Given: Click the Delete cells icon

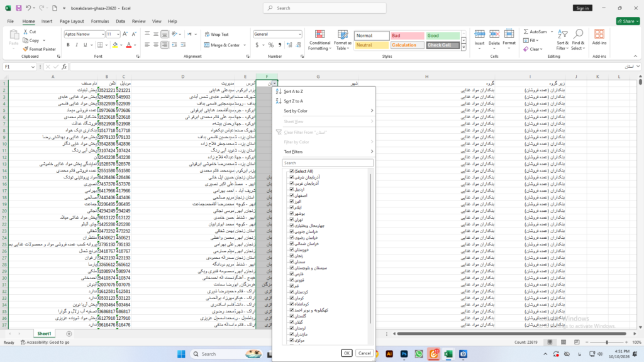Looking at the screenshot, I should [494, 35].
